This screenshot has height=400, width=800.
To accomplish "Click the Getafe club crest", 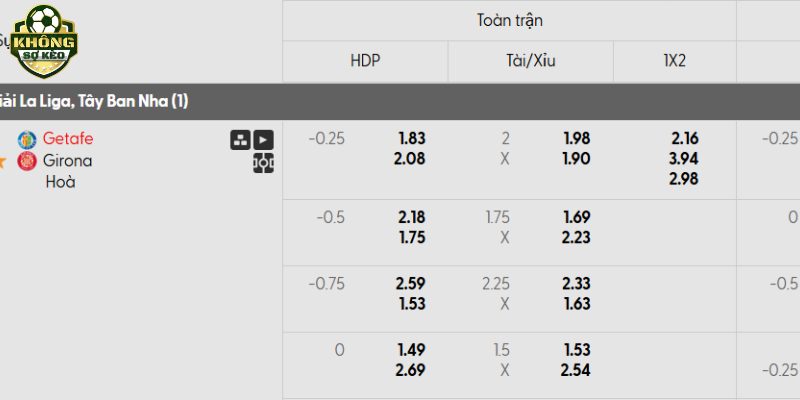I will (26, 139).
